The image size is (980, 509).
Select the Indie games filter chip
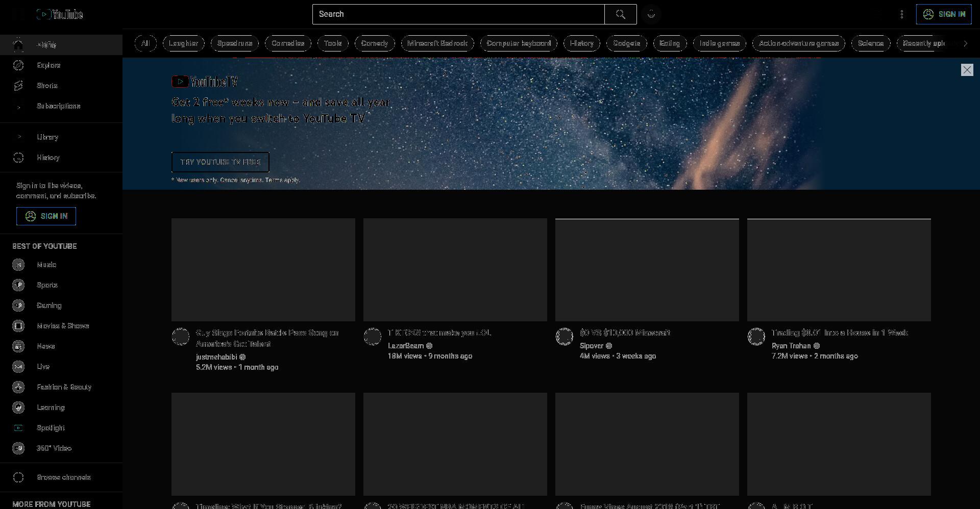pyautogui.click(x=720, y=43)
